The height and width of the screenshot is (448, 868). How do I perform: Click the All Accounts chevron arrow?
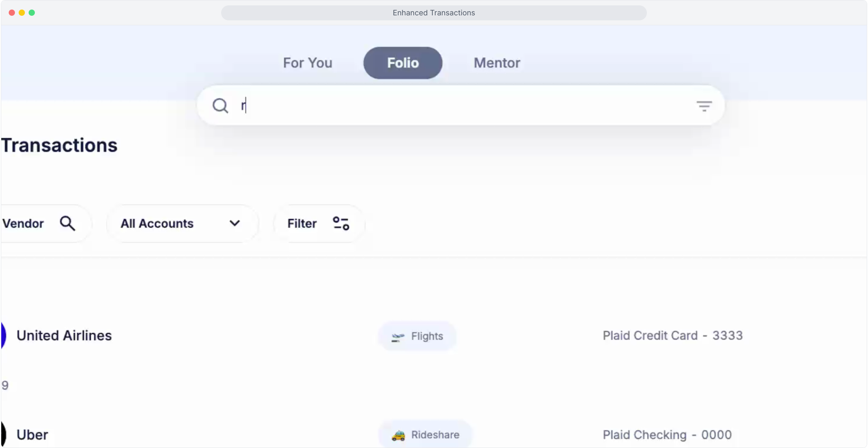click(234, 223)
